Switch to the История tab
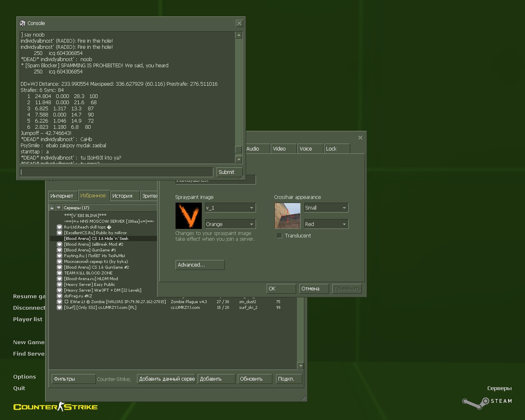 [x=125, y=196]
